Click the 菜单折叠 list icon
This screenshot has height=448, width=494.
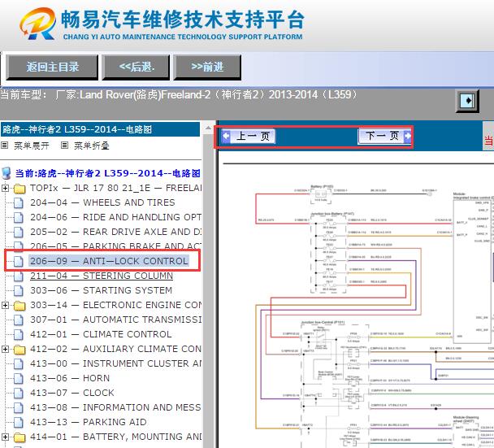[64, 146]
